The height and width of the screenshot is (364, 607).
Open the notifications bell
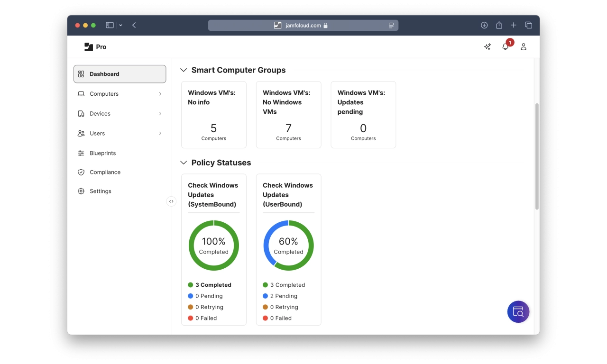click(506, 46)
